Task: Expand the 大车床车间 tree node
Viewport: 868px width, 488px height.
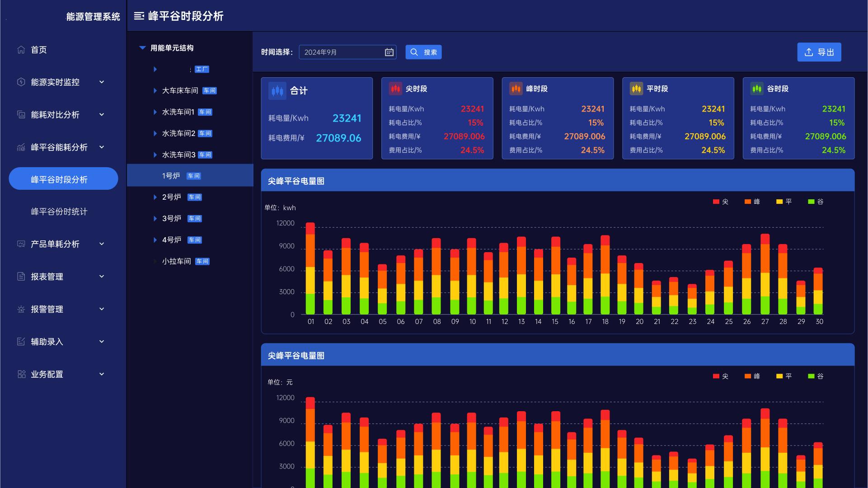Action: pyautogui.click(x=155, y=91)
